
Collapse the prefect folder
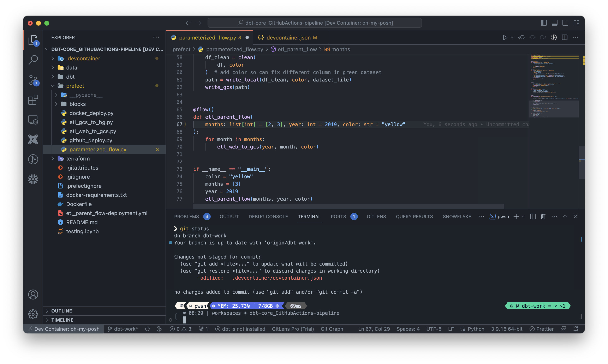point(104,86)
